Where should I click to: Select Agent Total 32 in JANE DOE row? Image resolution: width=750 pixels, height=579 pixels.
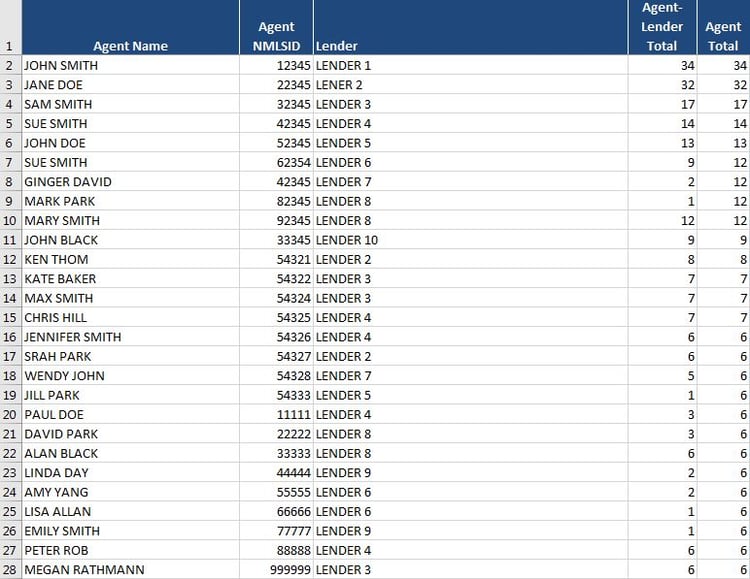(723, 85)
